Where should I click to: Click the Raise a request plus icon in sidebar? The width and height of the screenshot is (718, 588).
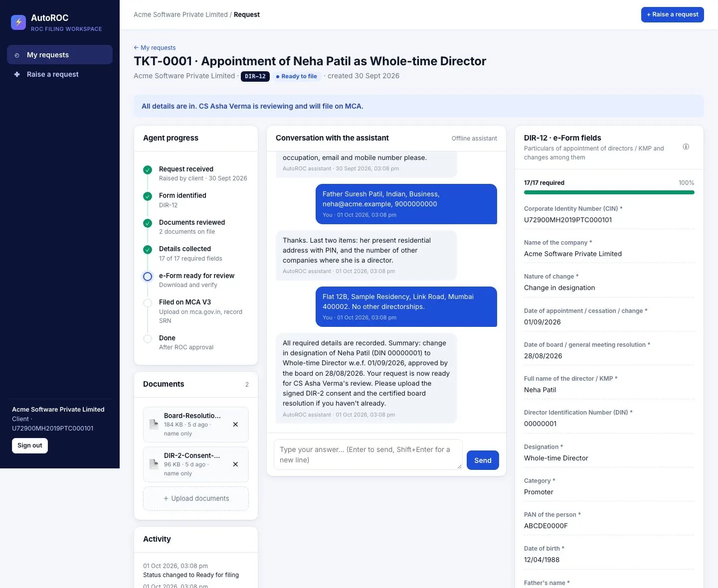(x=17, y=74)
